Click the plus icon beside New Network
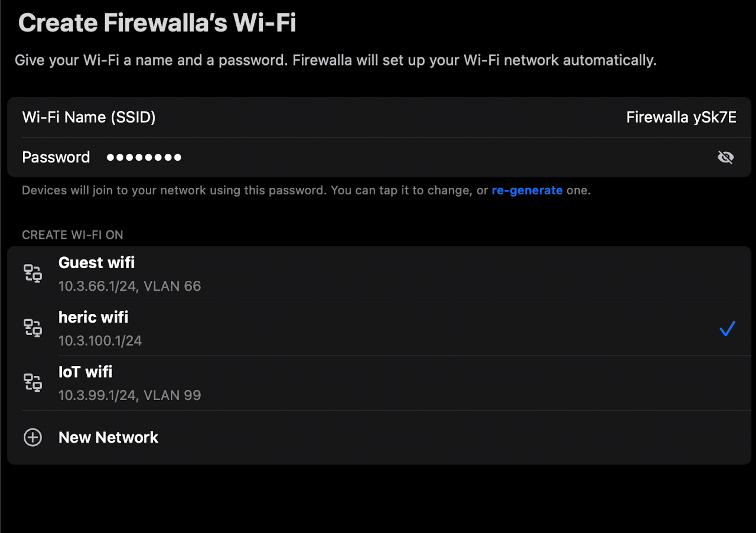The width and height of the screenshot is (756, 533). tap(32, 437)
